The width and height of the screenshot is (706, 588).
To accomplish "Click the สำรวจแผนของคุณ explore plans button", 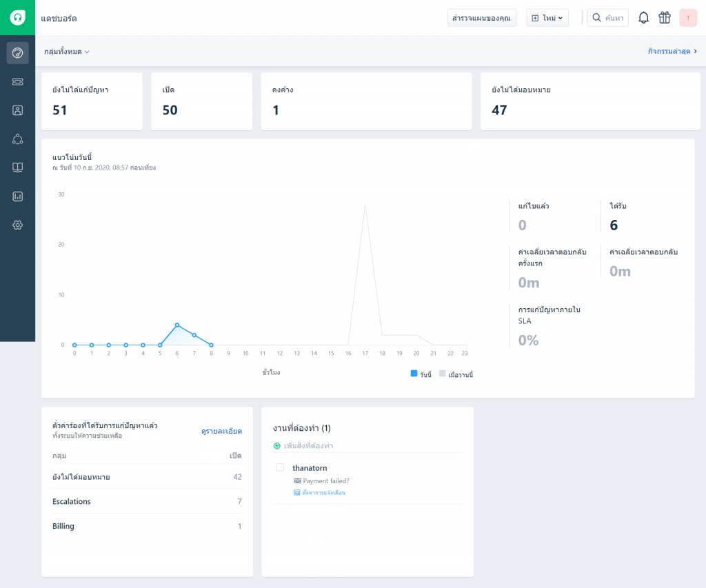I will tap(482, 18).
